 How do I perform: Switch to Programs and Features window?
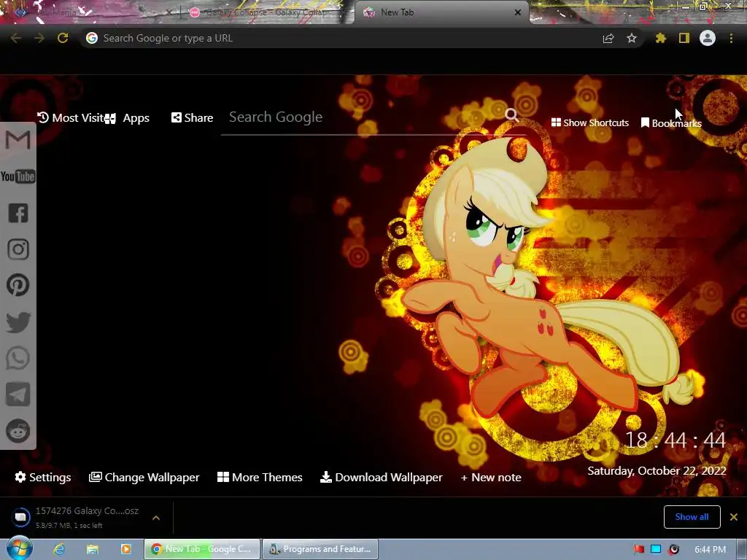point(320,549)
